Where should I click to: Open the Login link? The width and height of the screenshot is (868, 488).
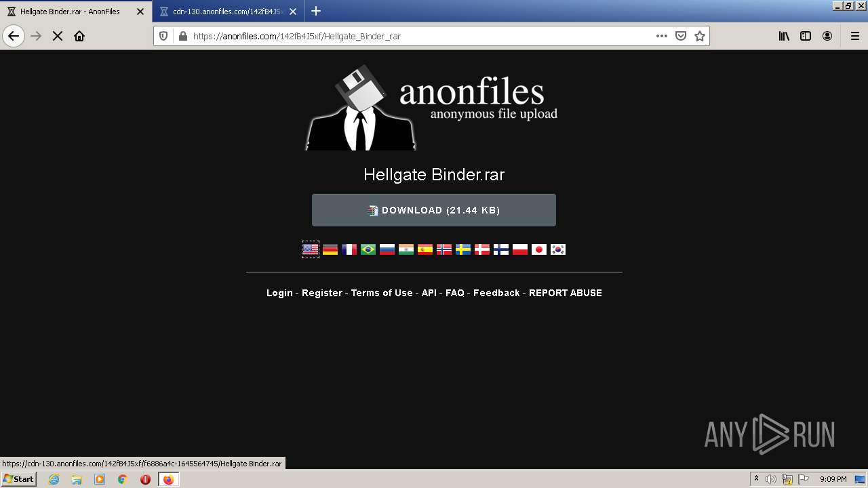point(279,293)
